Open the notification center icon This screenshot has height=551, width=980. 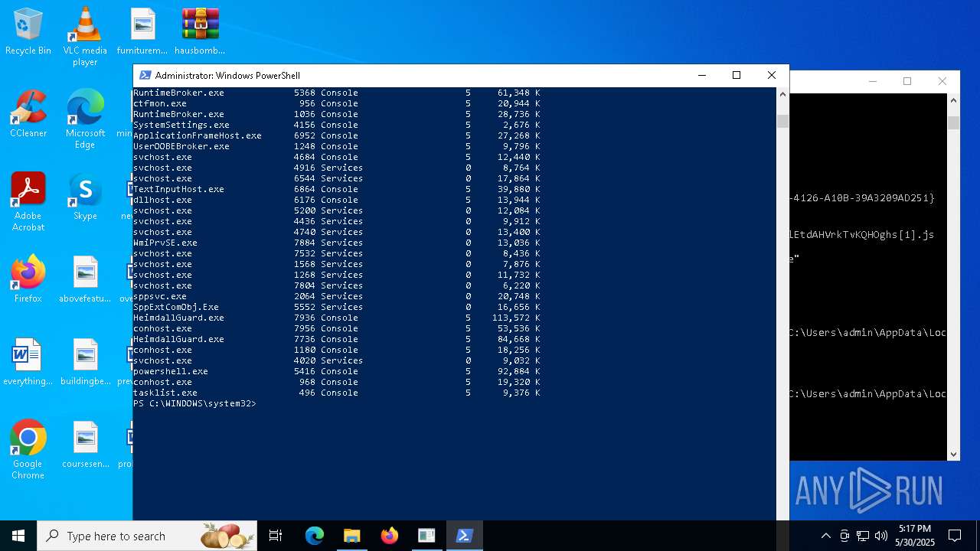(955, 536)
